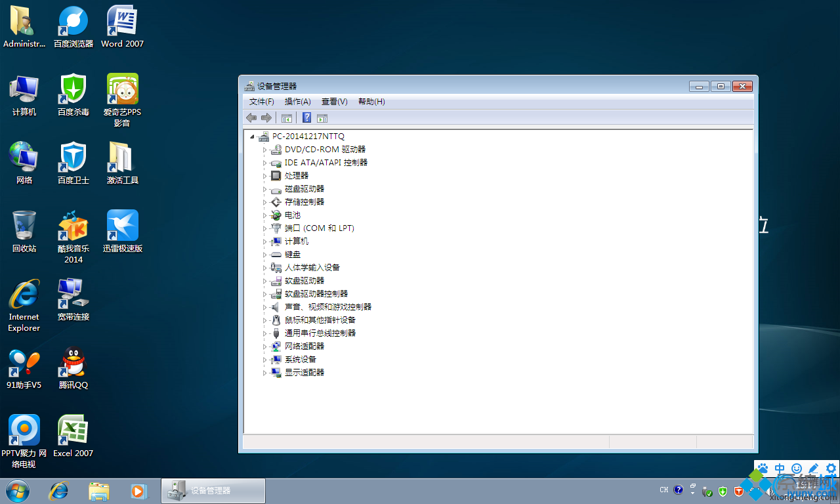Screen dimensions: 840x504
Task: Open the 文件(F) menu
Action: [262, 102]
